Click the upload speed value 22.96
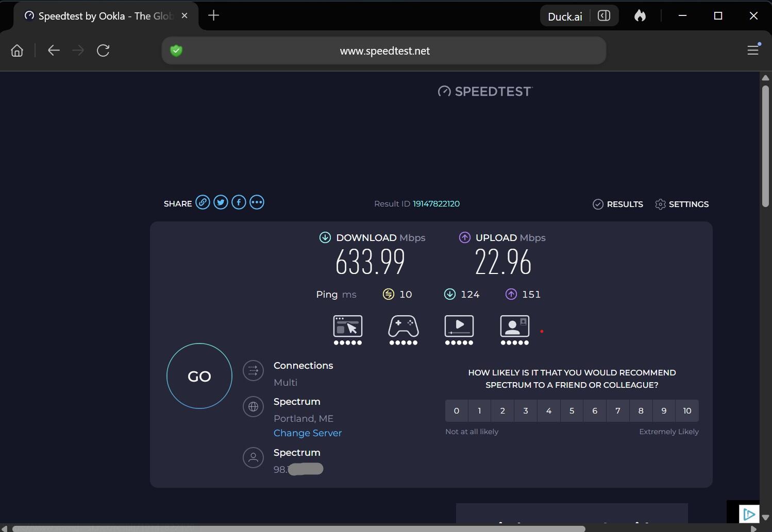The height and width of the screenshot is (532, 772). click(x=503, y=262)
